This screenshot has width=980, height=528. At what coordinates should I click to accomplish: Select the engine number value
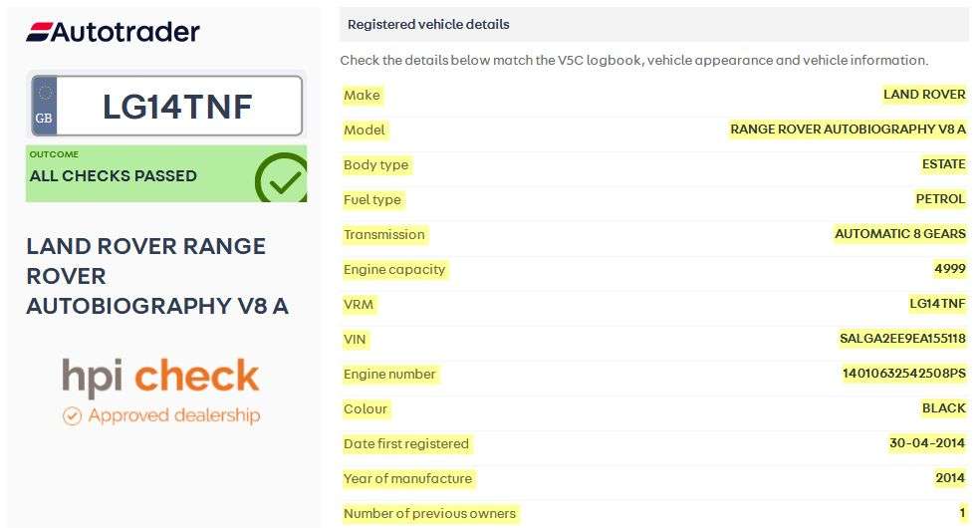point(903,374)
